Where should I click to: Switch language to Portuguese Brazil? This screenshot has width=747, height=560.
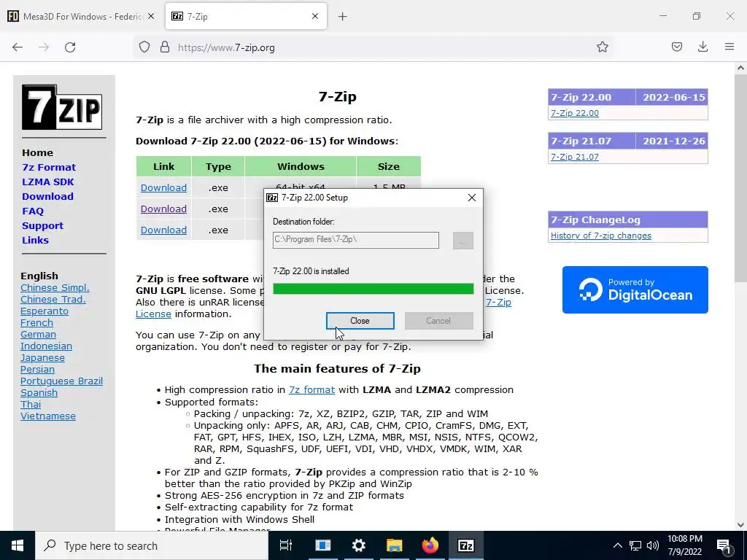tap(61, 381)
